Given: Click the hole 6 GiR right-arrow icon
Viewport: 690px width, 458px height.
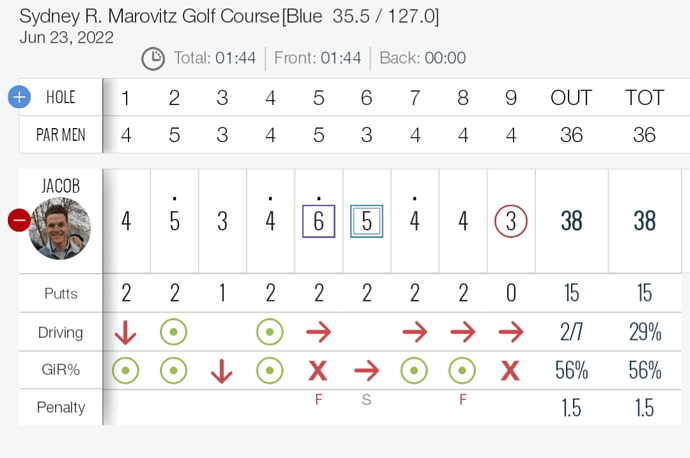Looking at the screenshot, I should pos(367,370).
